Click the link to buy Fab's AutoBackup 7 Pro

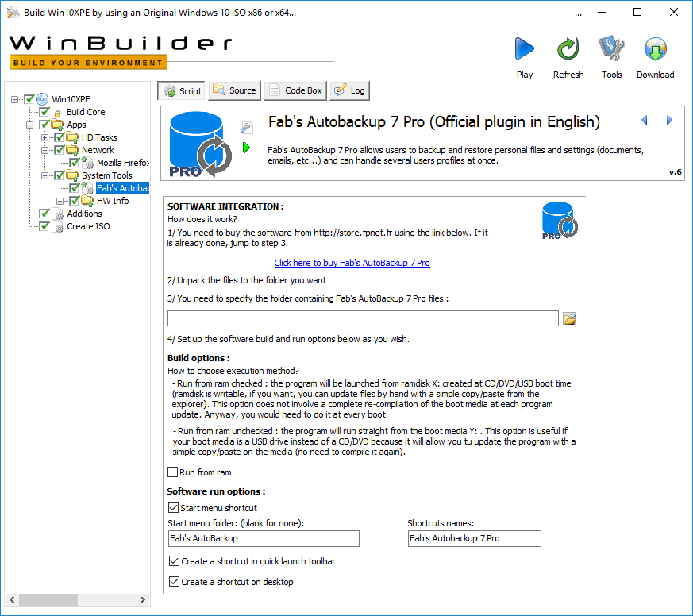(352, 263)
